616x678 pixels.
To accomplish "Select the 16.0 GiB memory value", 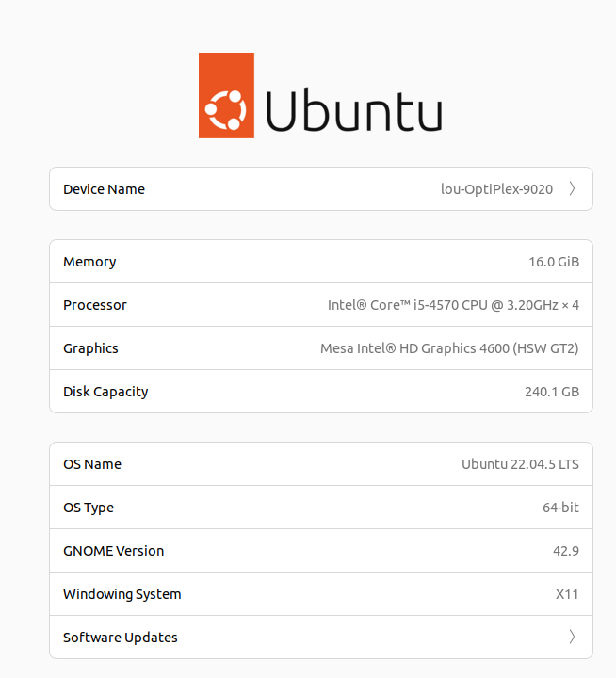I will (x=554, y=262).
